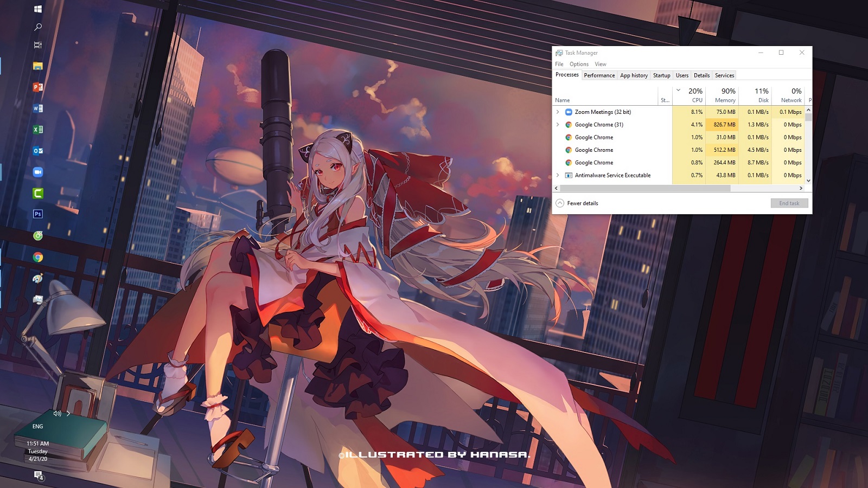Open Outlook from the taskbar
Viewport: 868px width, 488px height.
[38, 151]
